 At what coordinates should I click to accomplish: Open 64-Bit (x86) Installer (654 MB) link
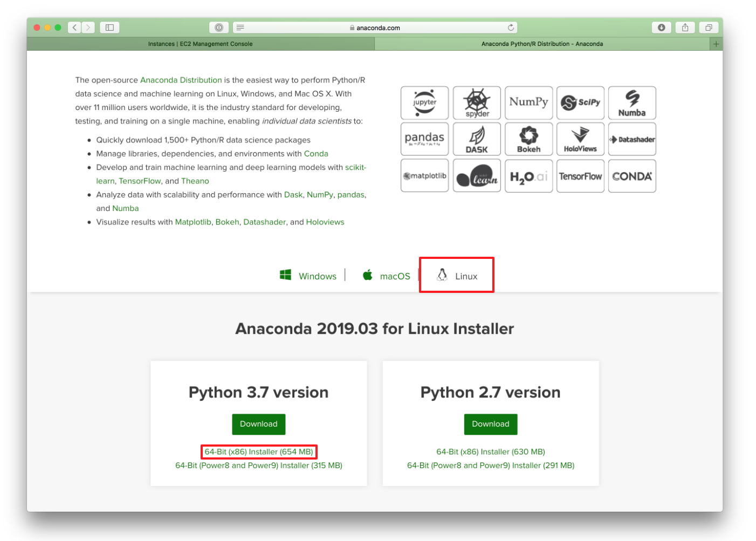pyautogui.click(x=259, y=452)
